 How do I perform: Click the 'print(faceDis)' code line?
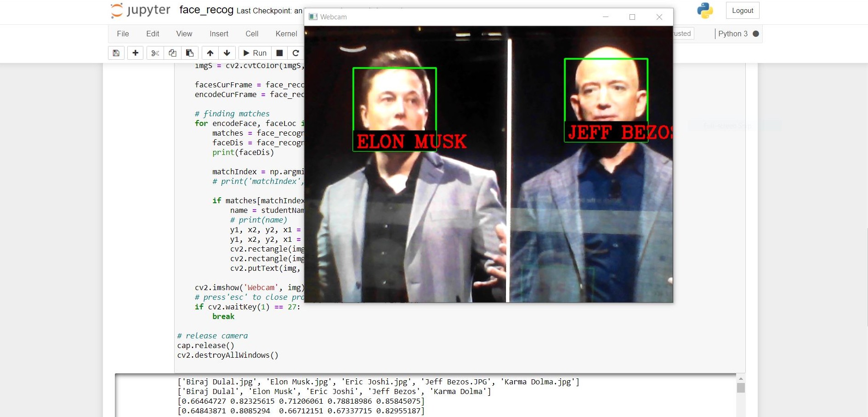coord(243,152)
